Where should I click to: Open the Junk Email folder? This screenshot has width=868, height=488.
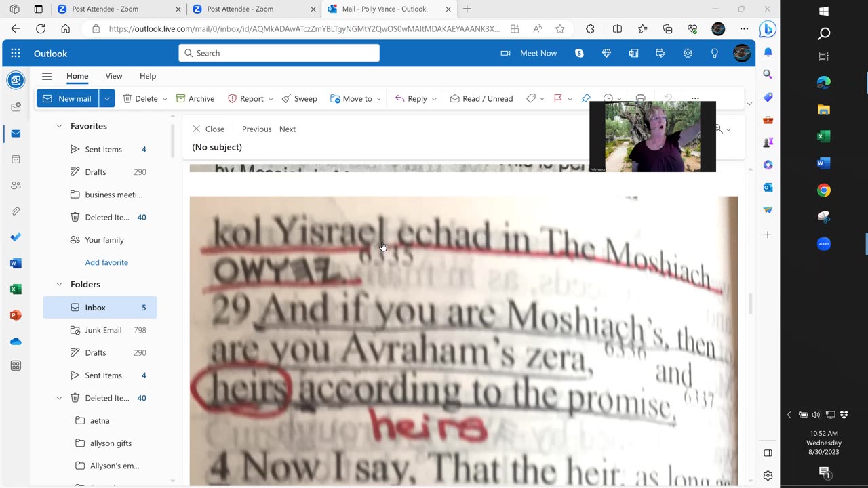coord(103,330)
